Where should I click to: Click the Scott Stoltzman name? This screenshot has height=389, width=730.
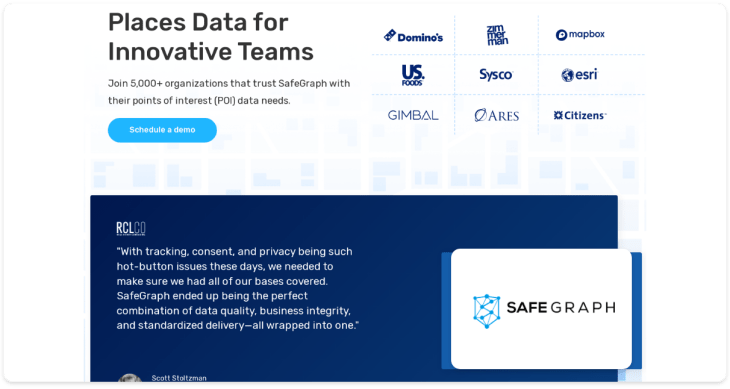(x=179, y=378)
